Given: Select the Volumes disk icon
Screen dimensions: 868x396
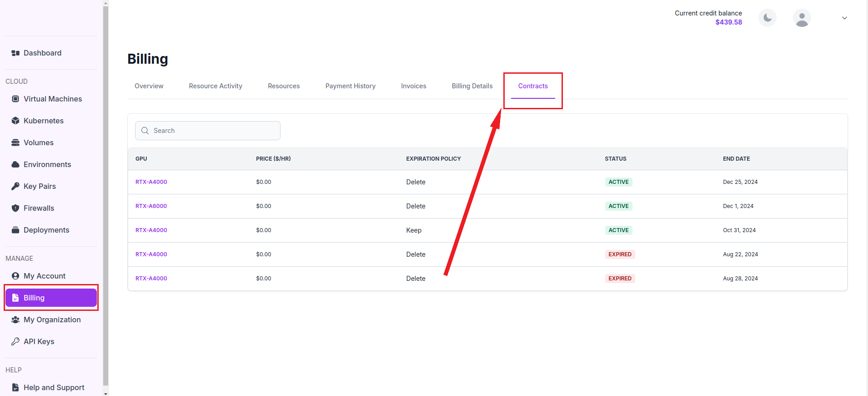Looking at the screenshot, I should click(15, 143).
